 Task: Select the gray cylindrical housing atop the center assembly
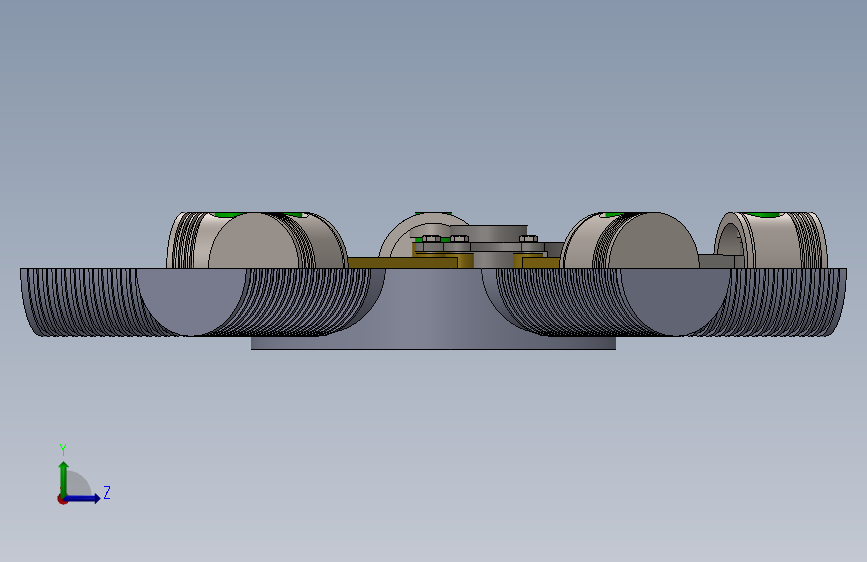[488, 233]
